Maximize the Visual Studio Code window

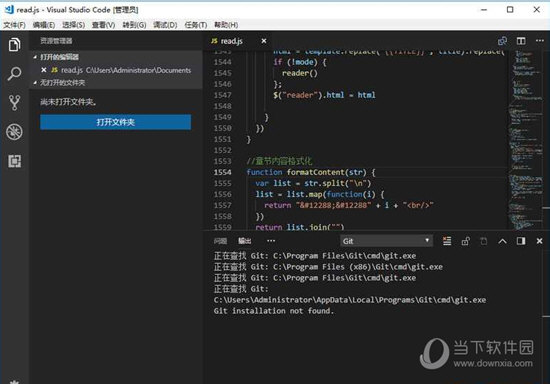click(510, 9)
